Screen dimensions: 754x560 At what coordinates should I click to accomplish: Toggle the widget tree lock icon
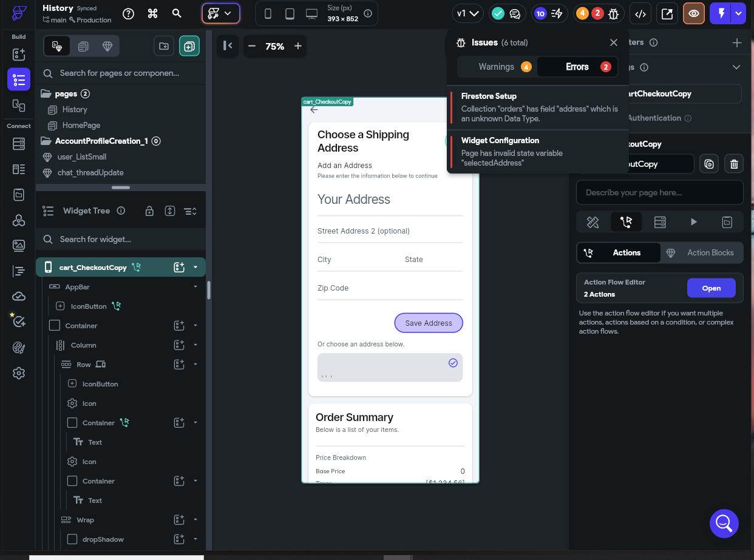coord(149,211)
